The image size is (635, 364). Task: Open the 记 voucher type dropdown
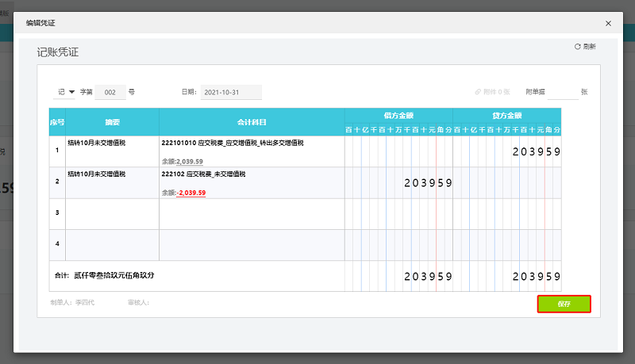[x=65, y=92]
